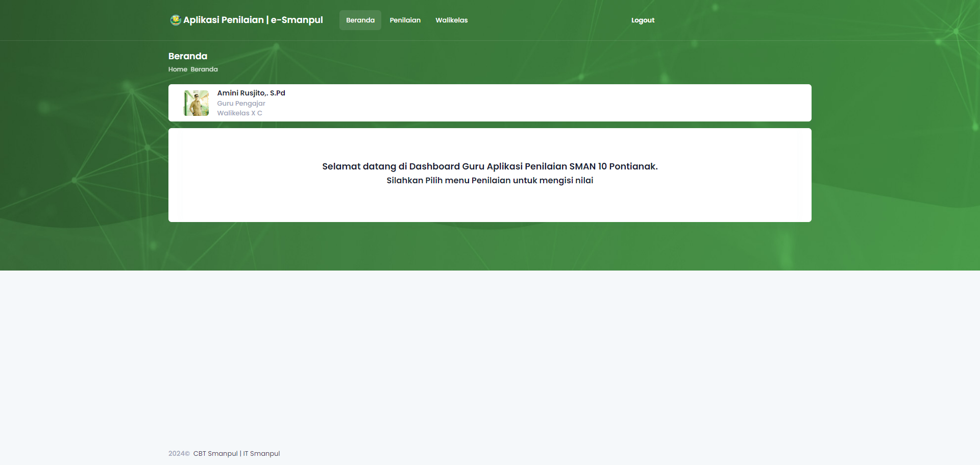This screenshot has height=465, width=980.
Task: Click the Silahkan Pilih menu Penilaian text
Action: [489, 181]
